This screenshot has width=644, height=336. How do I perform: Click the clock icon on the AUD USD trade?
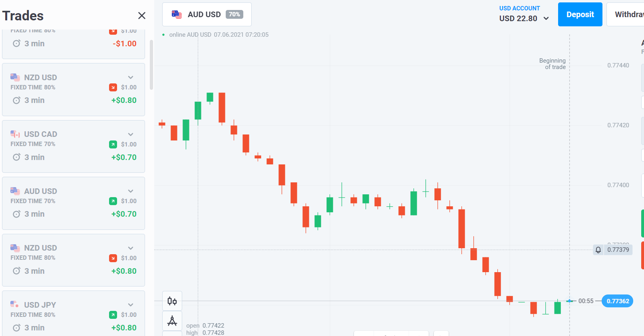(x=16, y=214)
